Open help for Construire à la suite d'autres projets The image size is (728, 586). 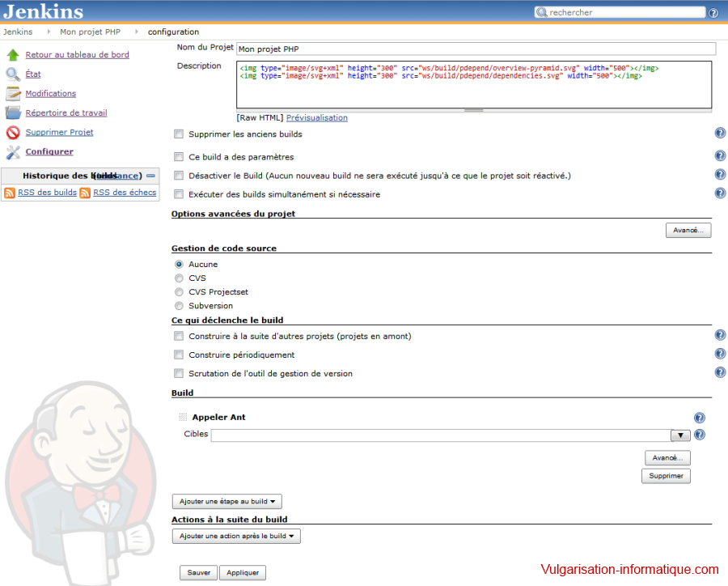click(x=720, y=335)
